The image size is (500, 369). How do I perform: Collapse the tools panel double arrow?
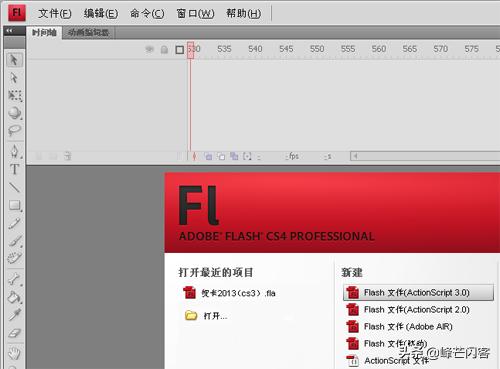coord(10,31)
